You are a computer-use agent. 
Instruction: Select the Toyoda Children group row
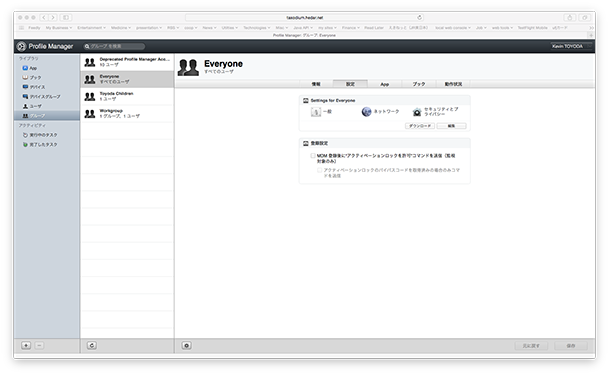(127, 96)
